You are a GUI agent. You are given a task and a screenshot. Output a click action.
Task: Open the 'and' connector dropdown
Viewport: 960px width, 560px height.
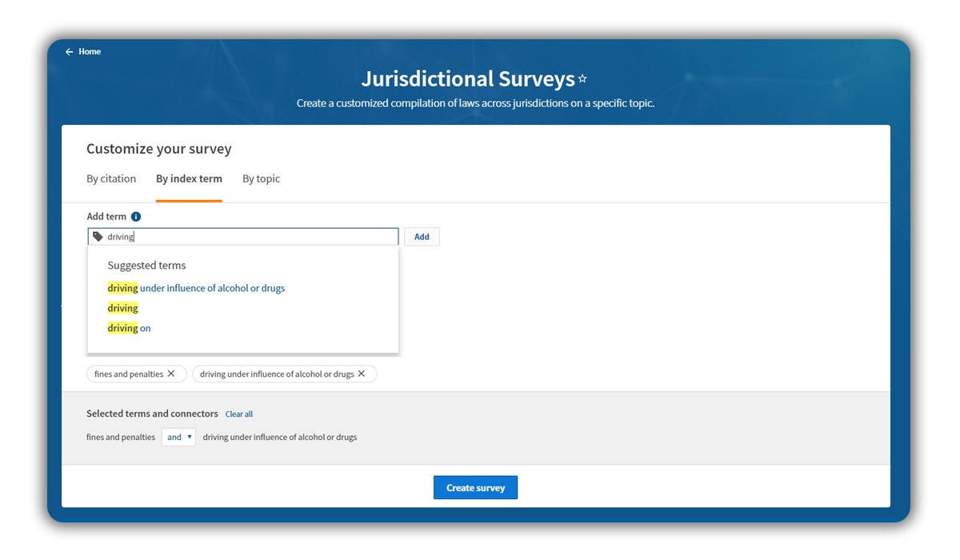[178, 437]
